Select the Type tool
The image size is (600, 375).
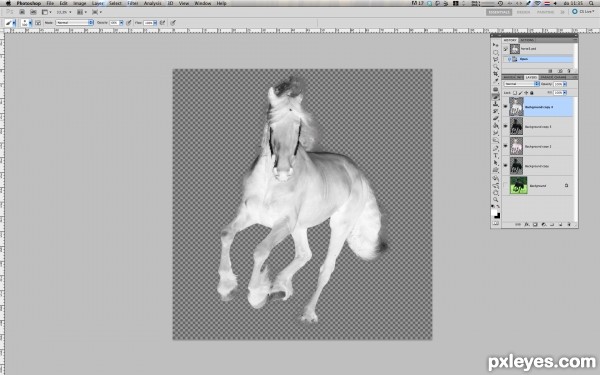[x=496, y=155]
